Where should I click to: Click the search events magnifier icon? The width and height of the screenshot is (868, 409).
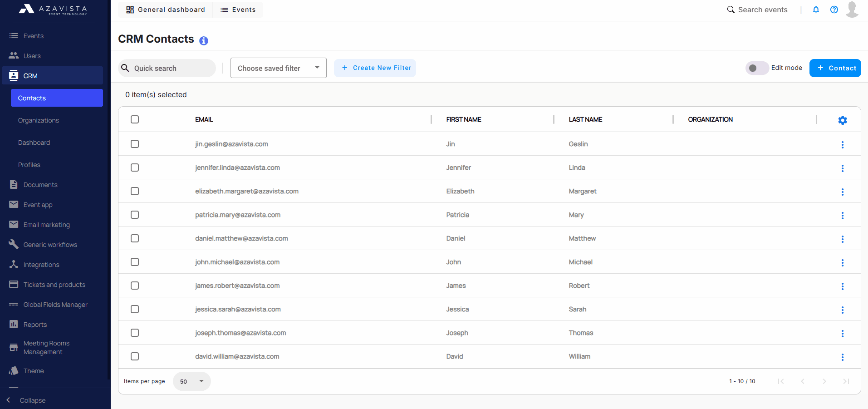pos(731,10)
